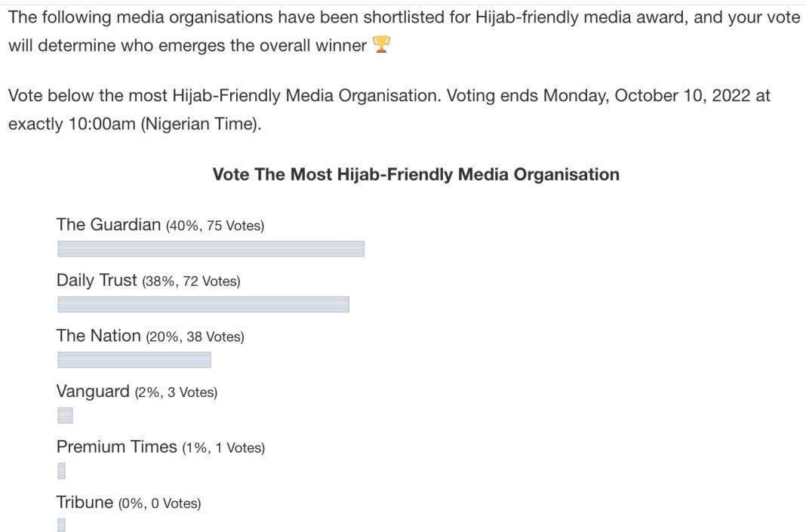Click The Nation result bar
This screenshot has height=532, width=806.
click(x=134, y=360)
